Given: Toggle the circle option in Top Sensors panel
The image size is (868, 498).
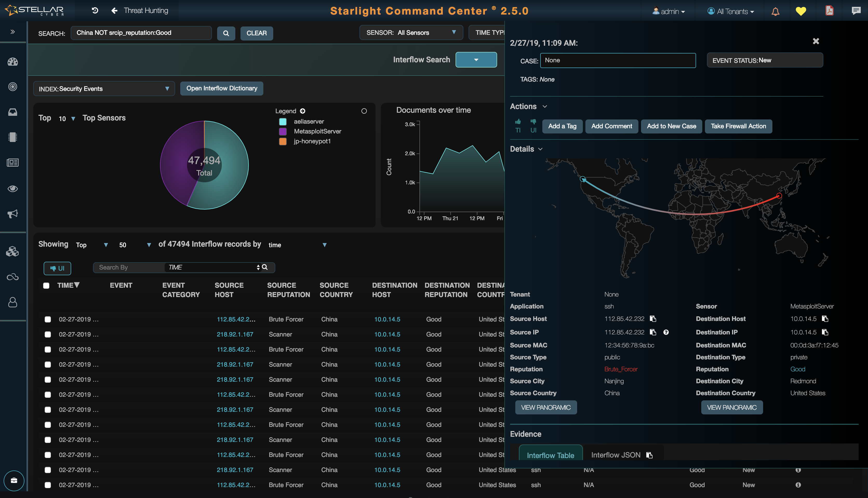Looking at the screenshot, I should (x=364, y=111).
